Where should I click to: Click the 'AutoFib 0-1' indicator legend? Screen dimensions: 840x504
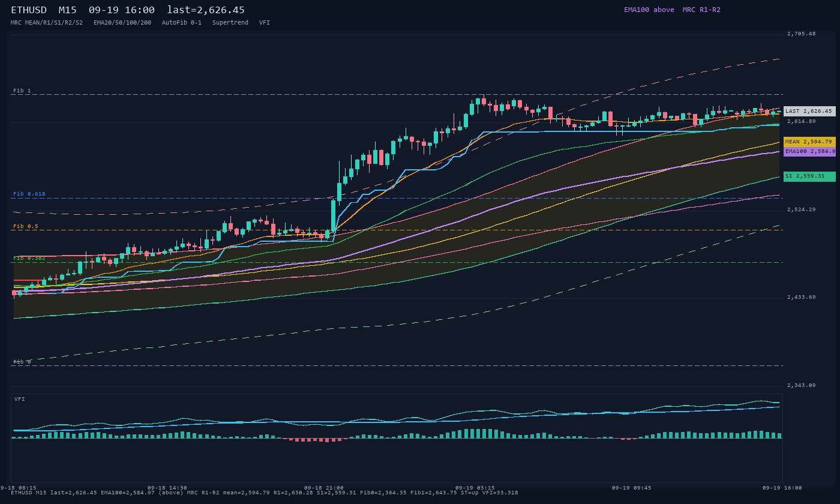coord(182,23)
